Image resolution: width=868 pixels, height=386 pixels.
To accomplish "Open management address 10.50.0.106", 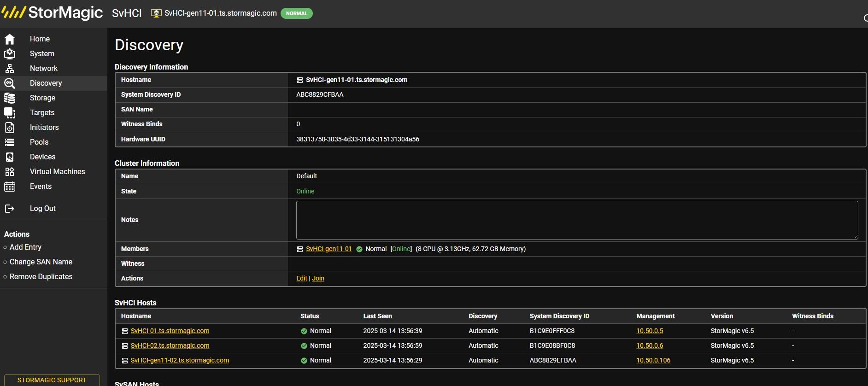I will coord(653,360).
